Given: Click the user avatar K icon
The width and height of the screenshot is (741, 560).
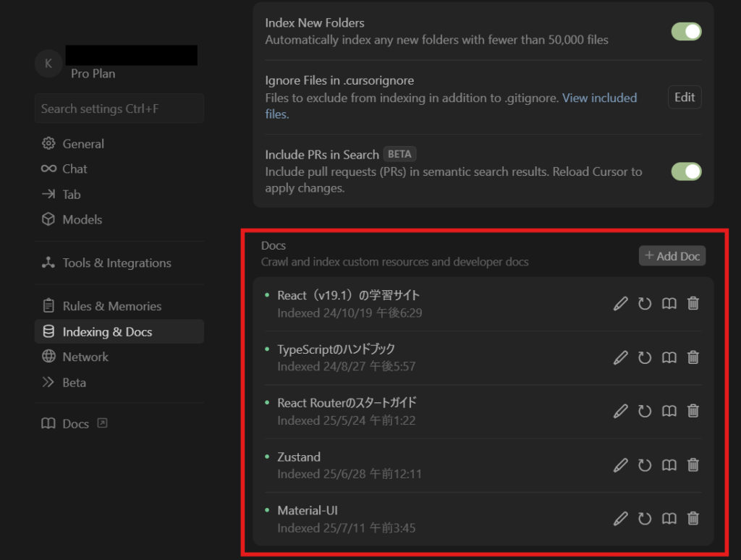Looking at the screenshot, I should point(48,64).
